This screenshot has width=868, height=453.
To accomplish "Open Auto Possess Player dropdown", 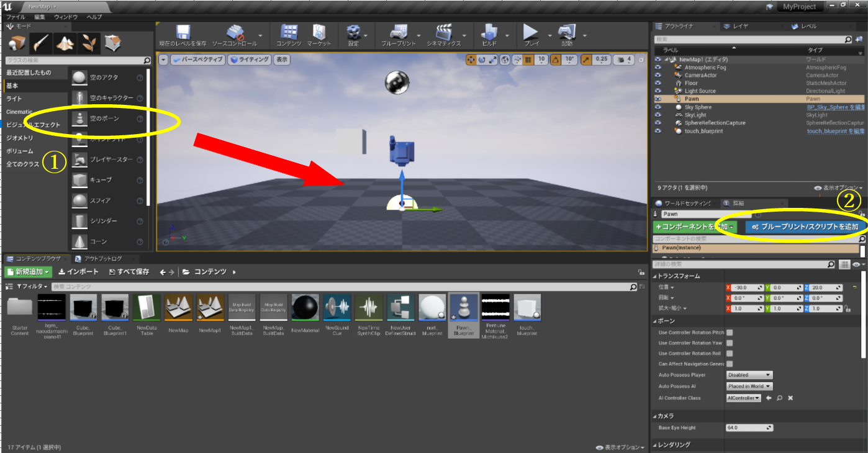I will [749, 375].
